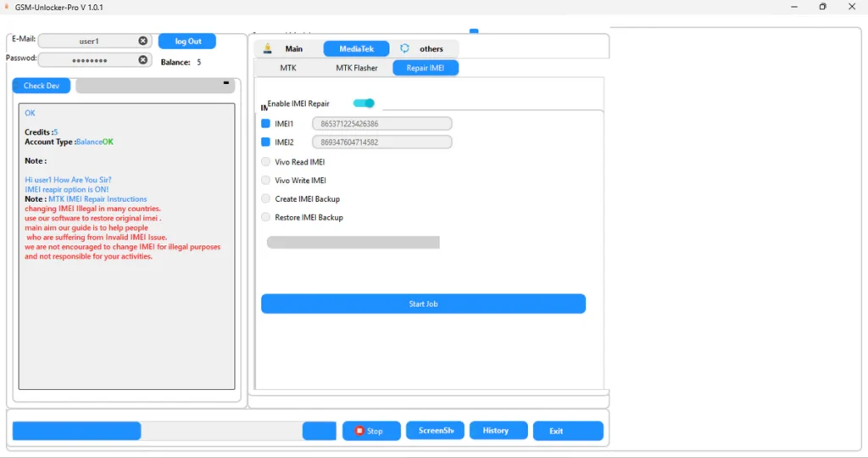868x458 pixels.
Task: Select the Create IMEI Backup option
Action: click(266, 199)
